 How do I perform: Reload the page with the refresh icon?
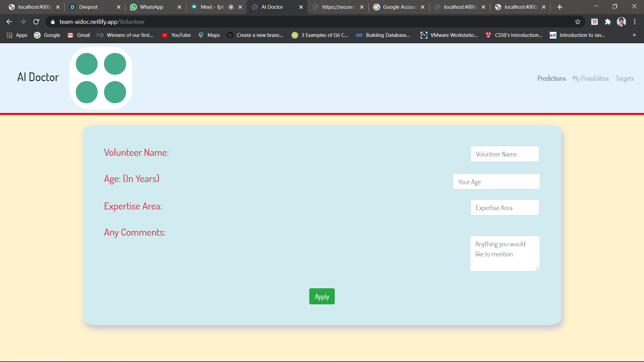[x=36, y=22]
